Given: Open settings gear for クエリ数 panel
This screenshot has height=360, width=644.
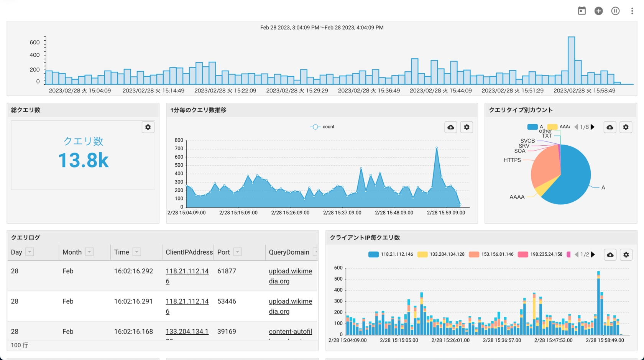Looking at the screenshot, I should point(148,127).
